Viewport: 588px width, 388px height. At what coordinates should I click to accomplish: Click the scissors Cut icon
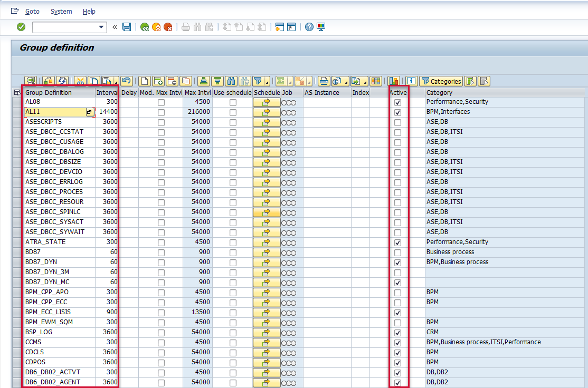click(x=80, y=81)
